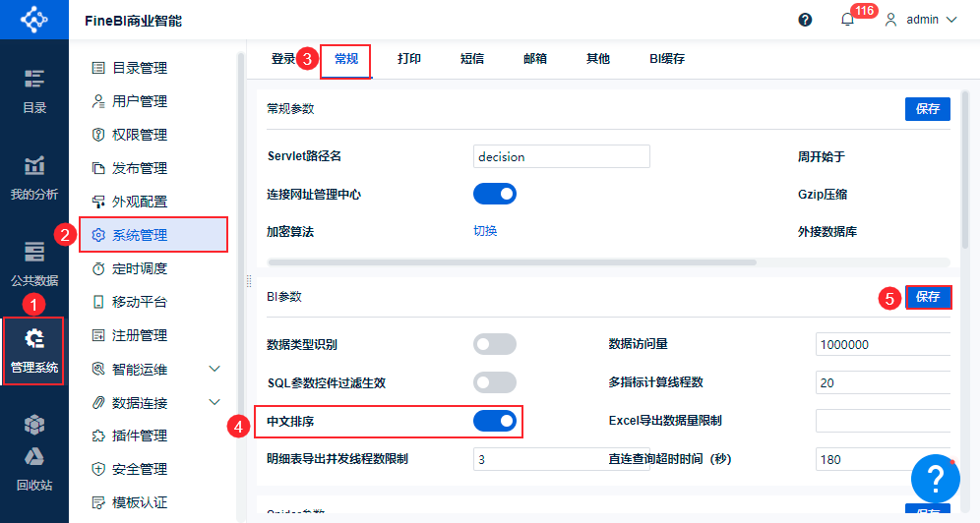The image size is (980, 523).
Task: Open the help question mark icon in header
Action: (x=805, y=20)
